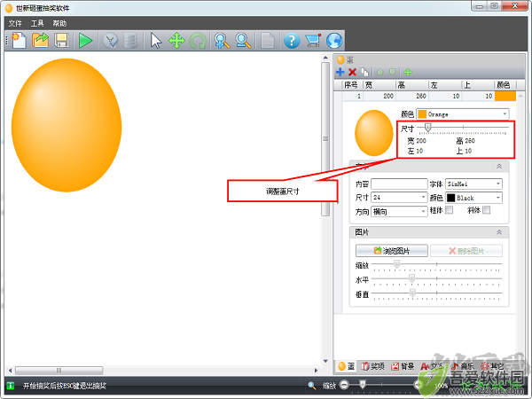Click the egg preview thumbnail in panel
532x399 pixels.
pos(374,133)
